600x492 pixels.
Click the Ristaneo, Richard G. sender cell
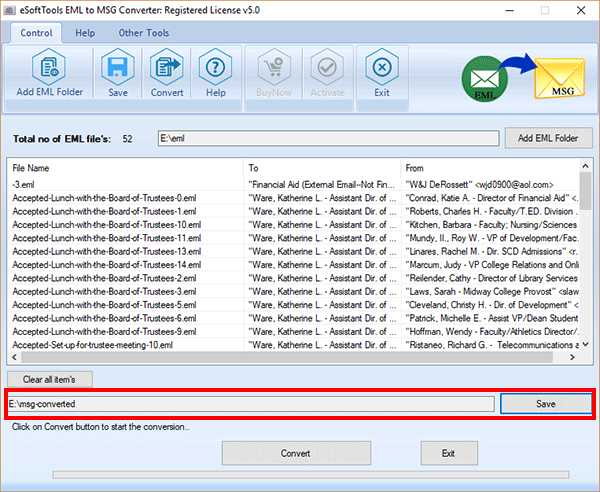point(492,345)
